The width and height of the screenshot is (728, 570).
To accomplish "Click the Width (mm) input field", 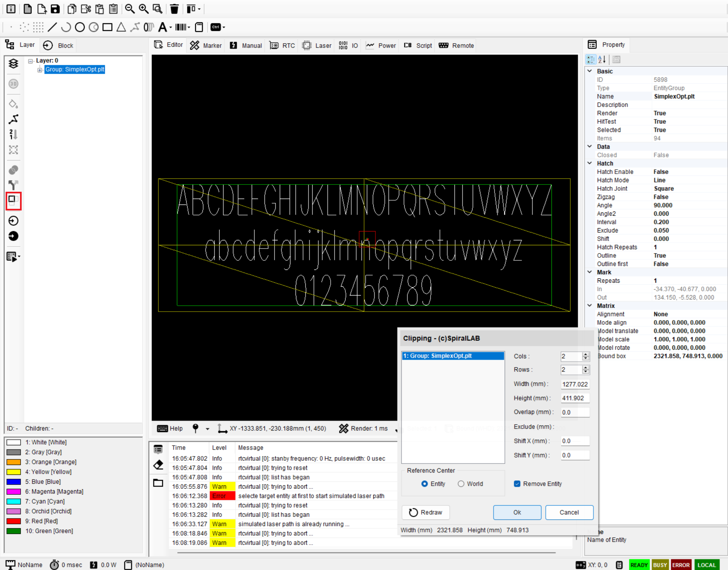I will 575,384.
